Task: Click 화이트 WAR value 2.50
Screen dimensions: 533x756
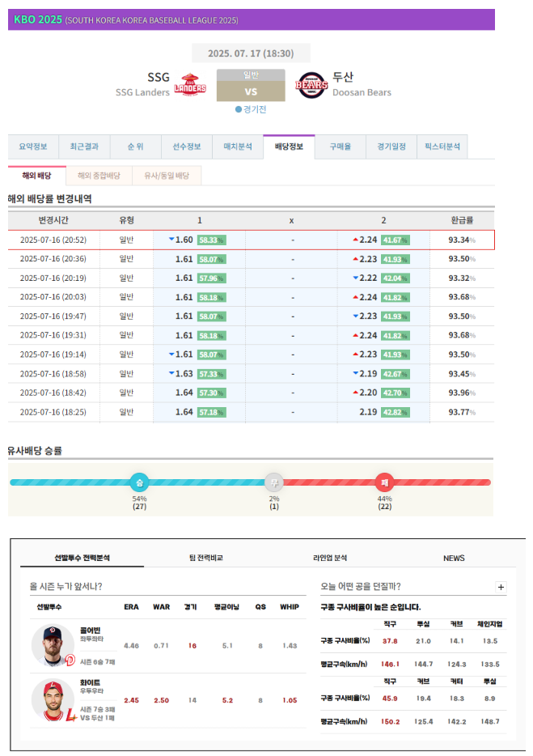Action: (x=162, y=700)
